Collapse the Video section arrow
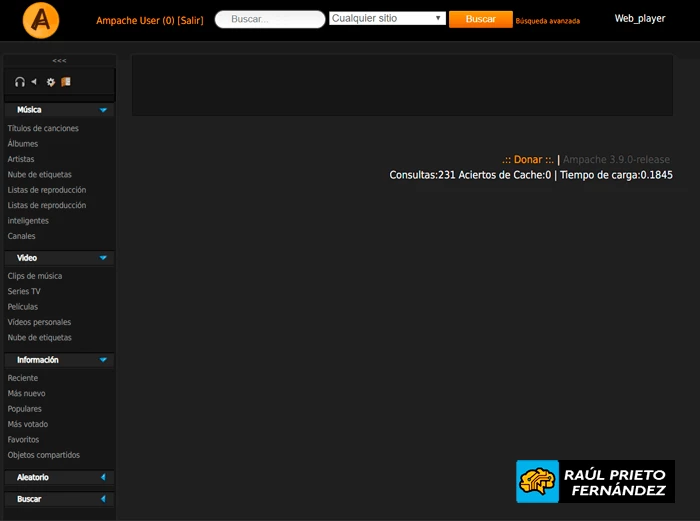The height and width of the screenshot is (521, 700). (x=103, y=258)
